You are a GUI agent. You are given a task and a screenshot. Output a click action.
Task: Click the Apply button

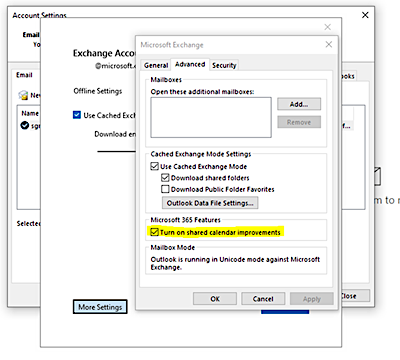point(312,299)
